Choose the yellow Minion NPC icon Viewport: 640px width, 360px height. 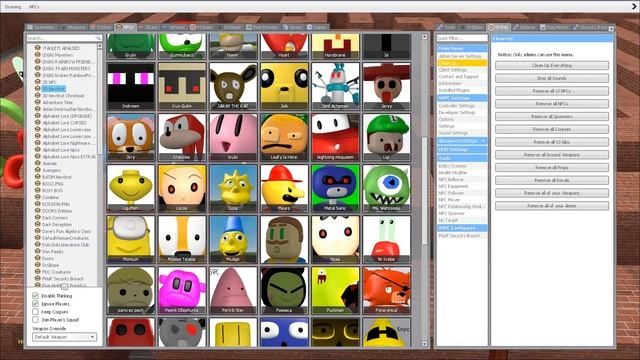click(x=131, y=239)
